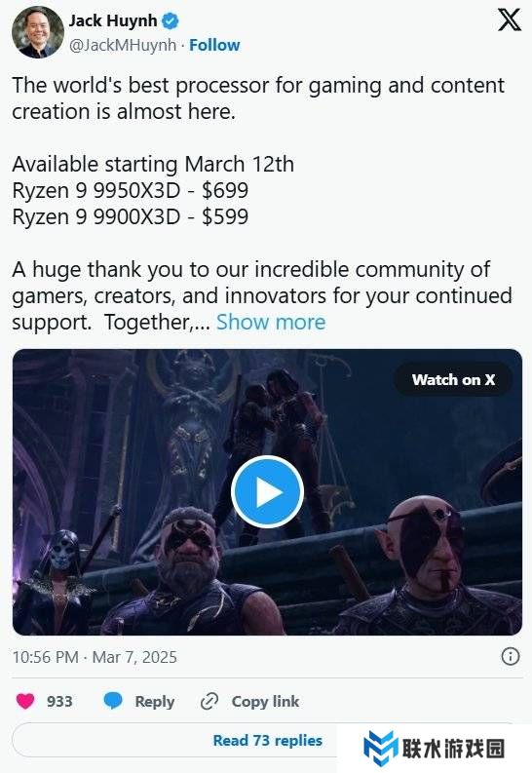Click the Reply text label
532x773 pixels.
point(155,702)
